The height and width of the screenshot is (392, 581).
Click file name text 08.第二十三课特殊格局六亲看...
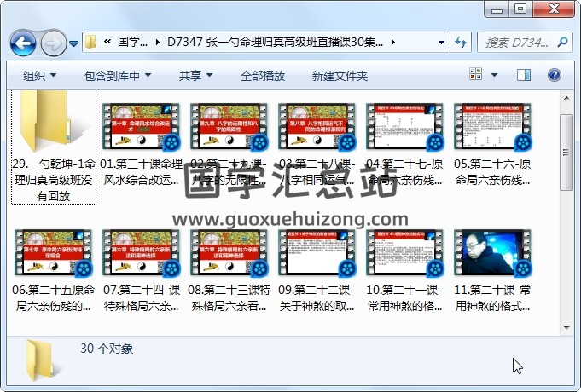[229, 298]
